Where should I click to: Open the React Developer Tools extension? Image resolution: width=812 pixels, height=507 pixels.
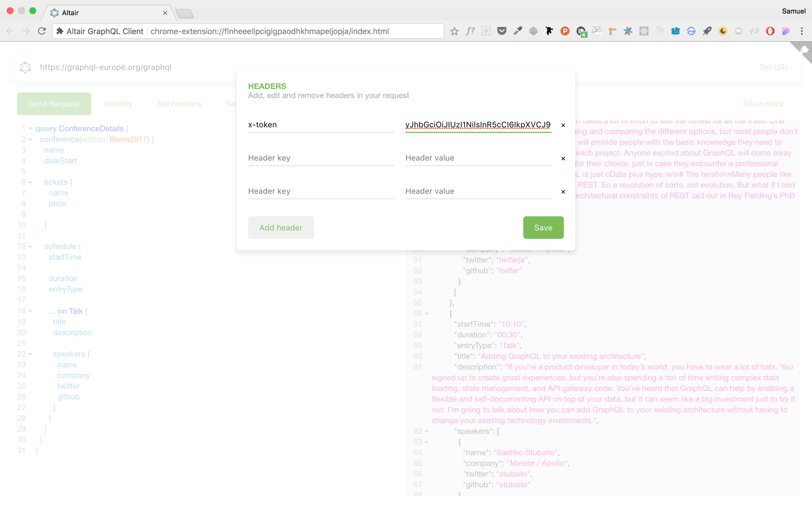coord(644,31)
